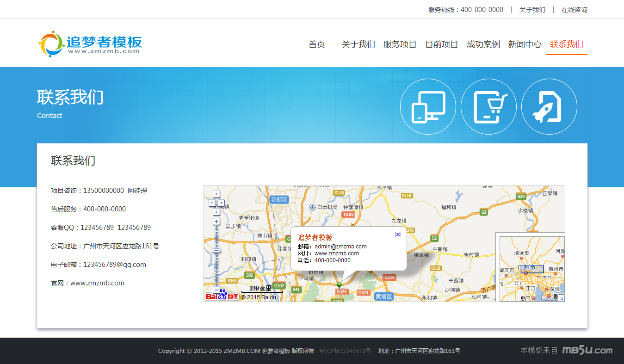Click the desktop and mobile devices icon in the banner
The image size is (624, 364).
click(428, 106)
